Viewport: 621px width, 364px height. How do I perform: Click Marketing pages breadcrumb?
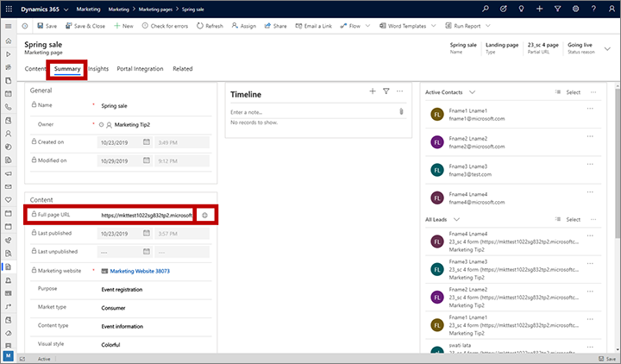click(155, 9)
